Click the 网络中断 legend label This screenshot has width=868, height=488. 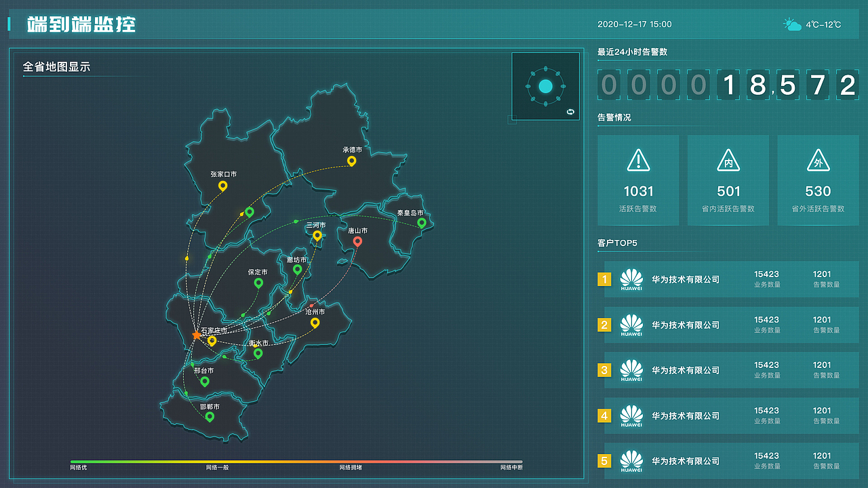(511, 468)
